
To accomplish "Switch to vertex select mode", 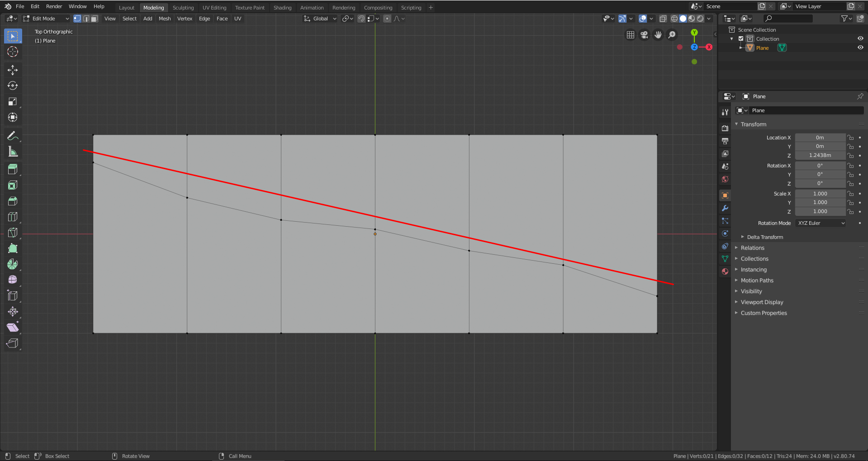I will [x=77, y=19].
